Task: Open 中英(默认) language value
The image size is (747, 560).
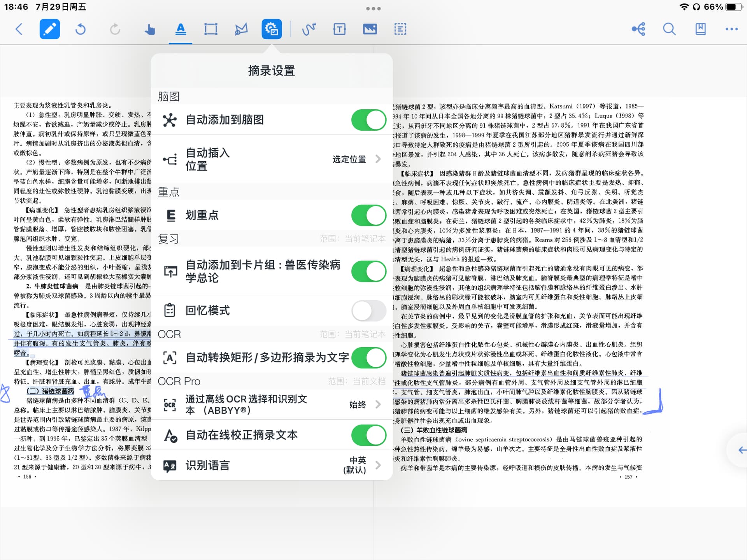Action: (355, 465)
